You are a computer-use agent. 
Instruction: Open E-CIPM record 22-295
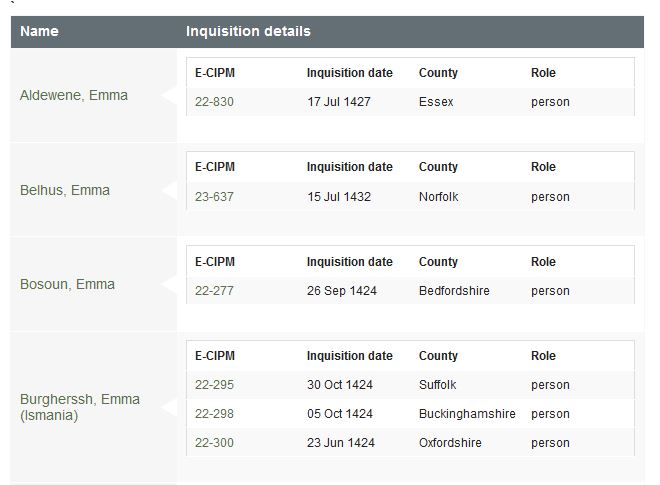(x=214, y=385)
